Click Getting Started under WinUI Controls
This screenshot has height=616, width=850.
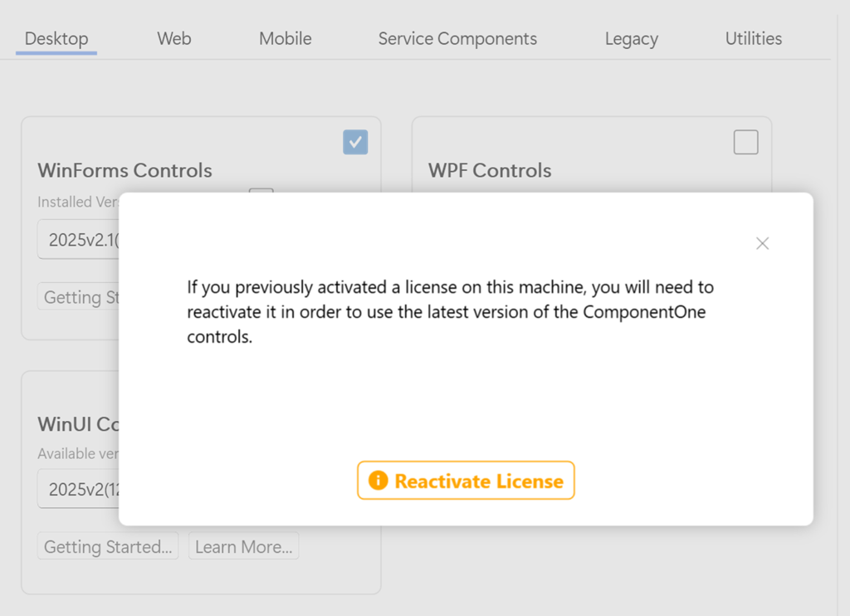[x=108, y=547]
